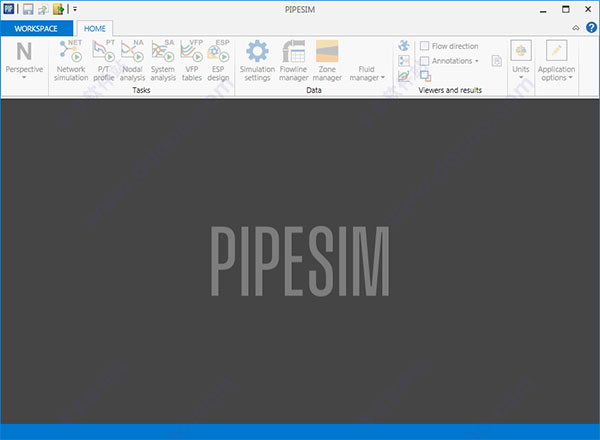Open the WORKSPACE tab
The image size is (600, 440).
click(36, 29)
